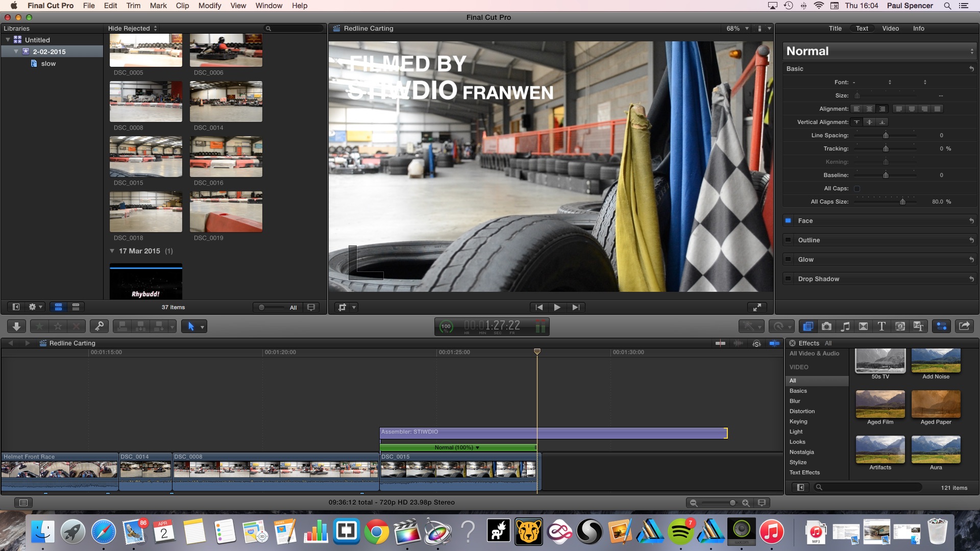Open the Titles browser icon

[x=881, y=327]
